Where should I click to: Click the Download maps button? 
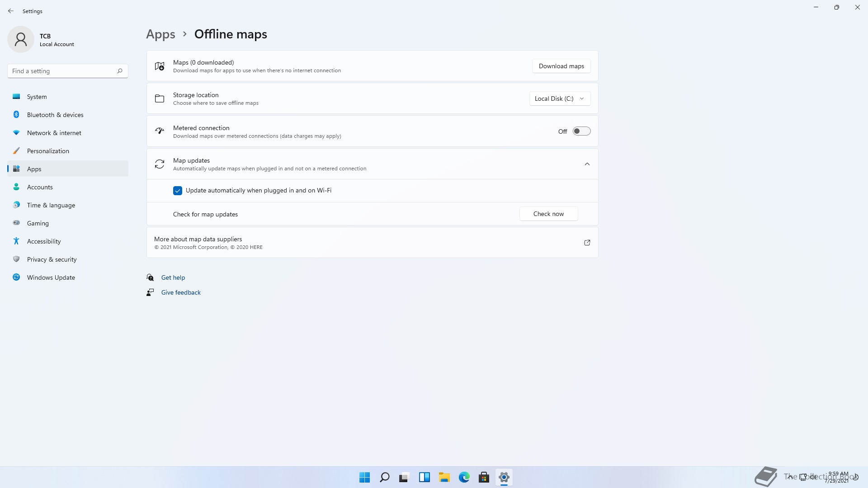pyautogui.click(x=561, y=66)
